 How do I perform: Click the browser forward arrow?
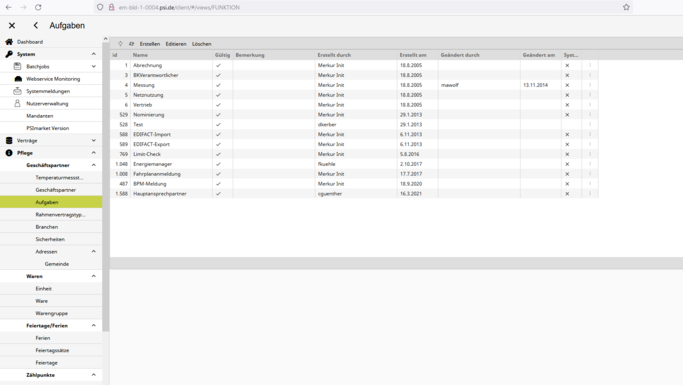(24, 7)
